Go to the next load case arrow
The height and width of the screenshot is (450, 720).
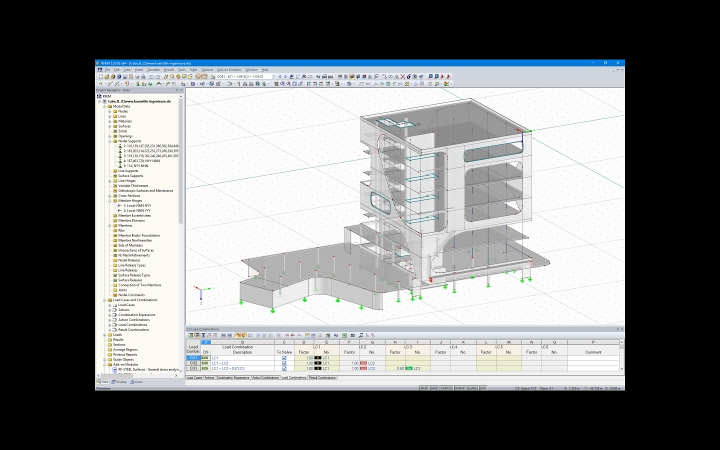[x=285, y=77]
